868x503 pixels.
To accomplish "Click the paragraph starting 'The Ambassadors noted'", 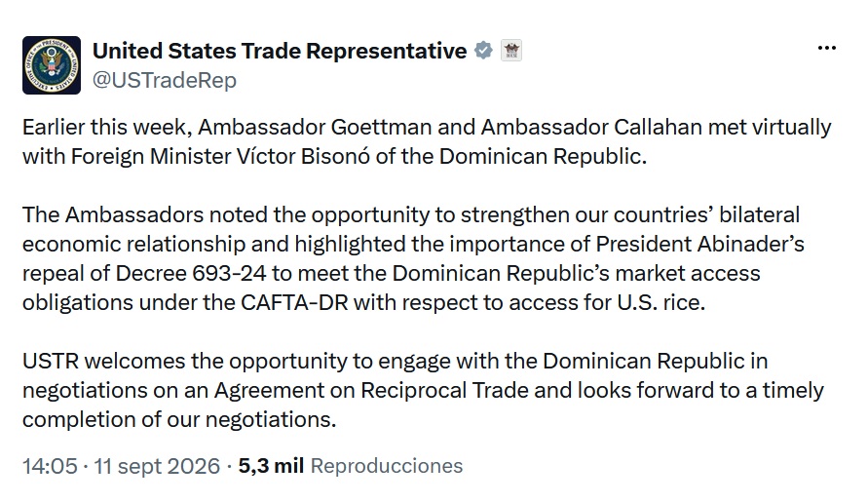I will [x=413, y=258].
